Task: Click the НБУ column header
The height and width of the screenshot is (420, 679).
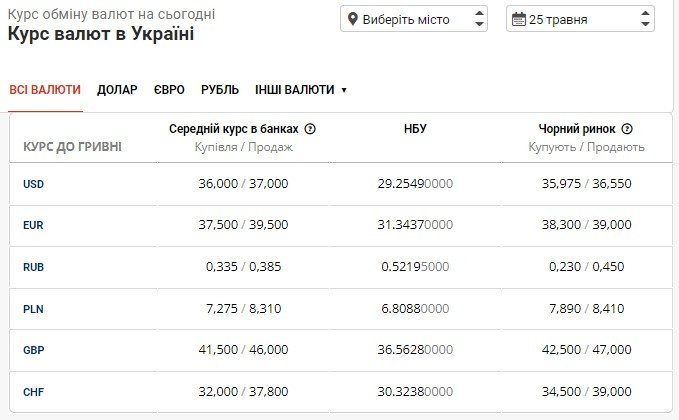Action: pos(416,129)
